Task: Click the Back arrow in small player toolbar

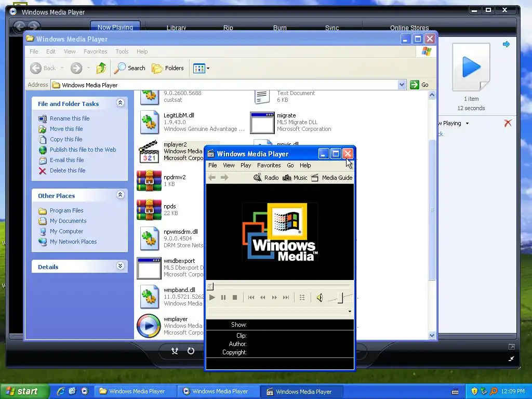Action: pos(212,178)
